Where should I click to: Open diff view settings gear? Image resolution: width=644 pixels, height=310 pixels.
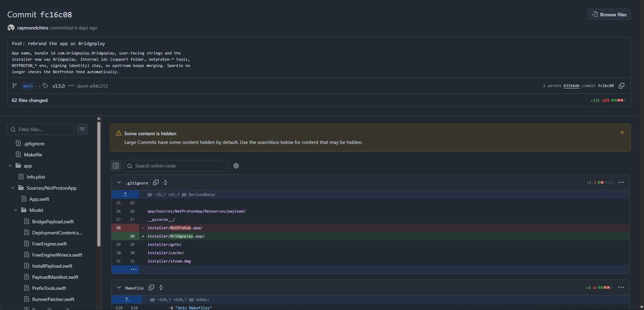coord(236,166)
